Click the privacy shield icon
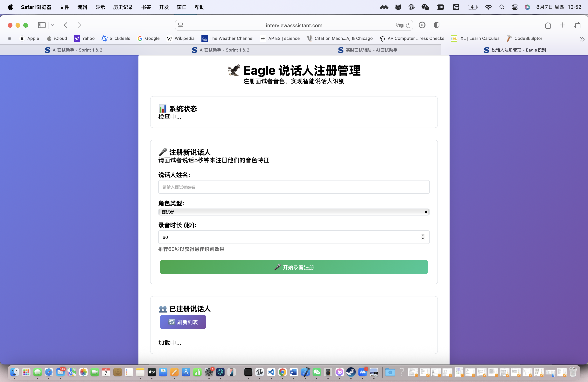 pos(437,25)
